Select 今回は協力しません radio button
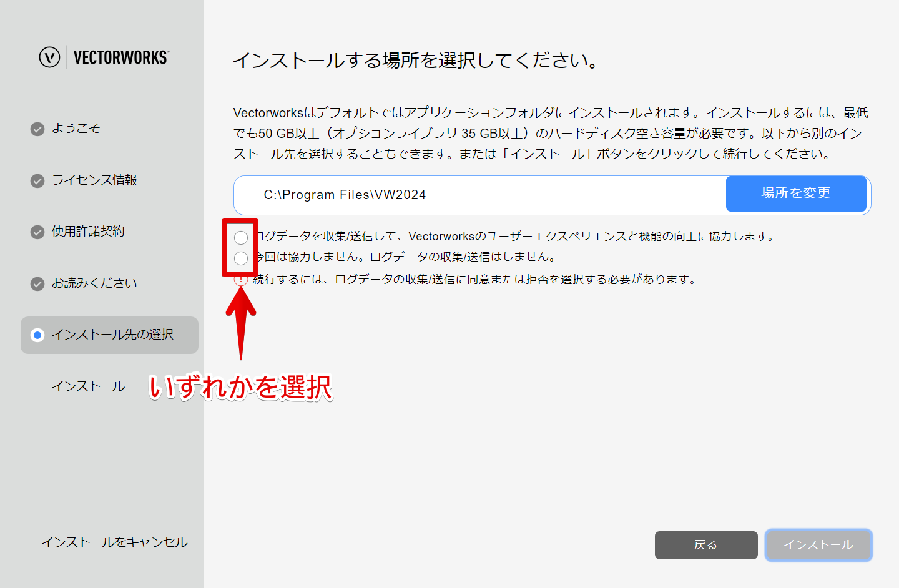 tap(241, 258)
